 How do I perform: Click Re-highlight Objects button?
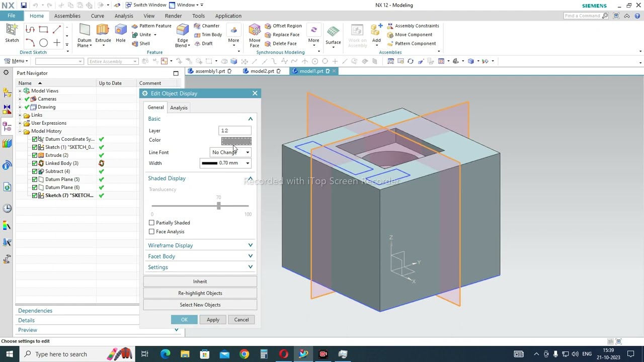[200, 293]
